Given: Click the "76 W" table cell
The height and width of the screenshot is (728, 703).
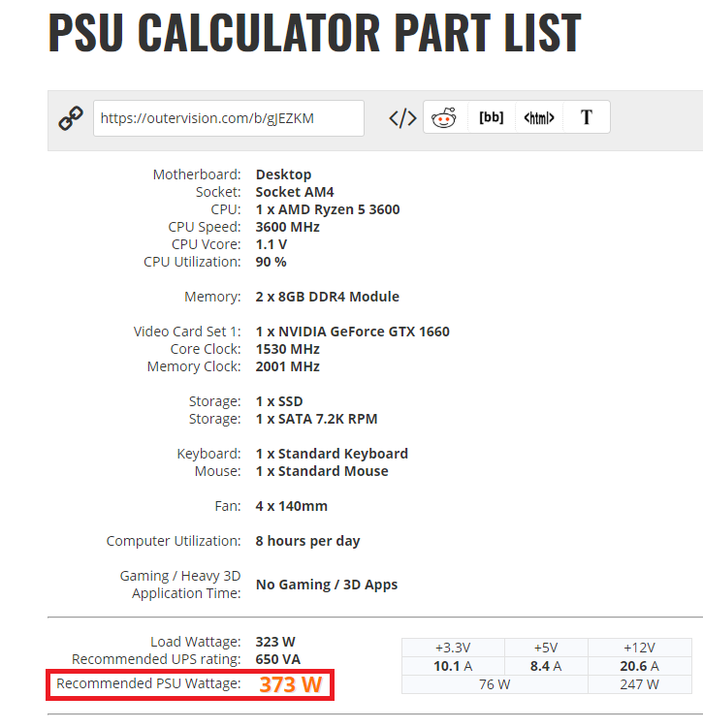Looking at the screenshot, I should 495,684.
